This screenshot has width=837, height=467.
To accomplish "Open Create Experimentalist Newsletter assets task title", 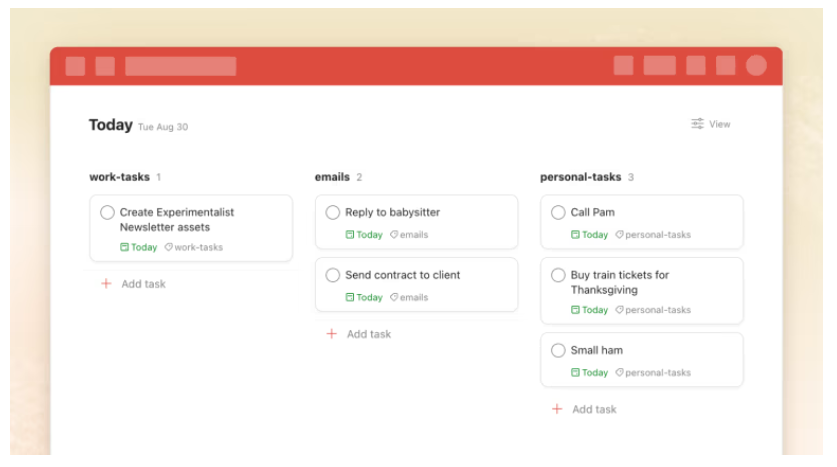I will (x=177, y=220).
